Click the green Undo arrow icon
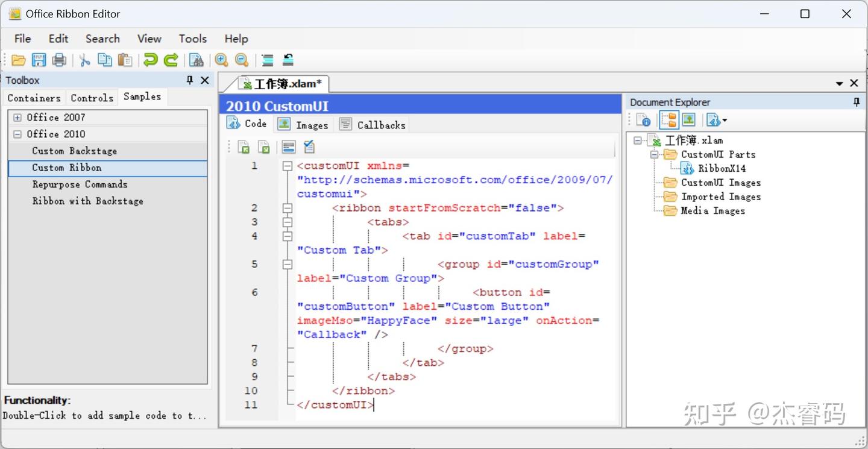The height and width of the screenshot is (449, 868). (x=150, y=60)
